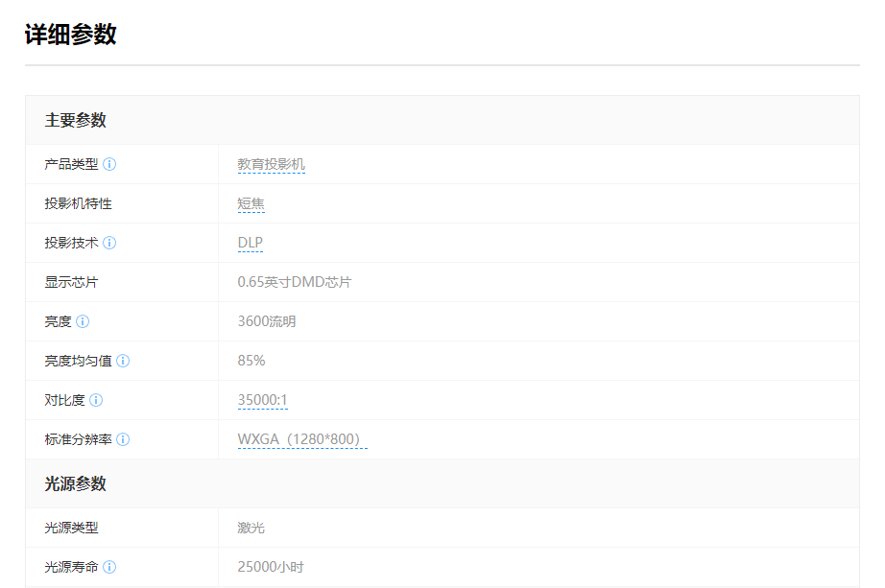Viewport: 885px width, 588px height.
Task: Click the 激光 light source value
Action: tap(251, 528)
